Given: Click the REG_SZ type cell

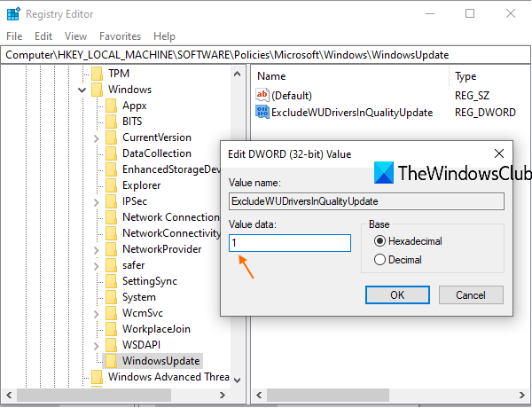Looking at the screenshot, I should click(x=472, y=96).
